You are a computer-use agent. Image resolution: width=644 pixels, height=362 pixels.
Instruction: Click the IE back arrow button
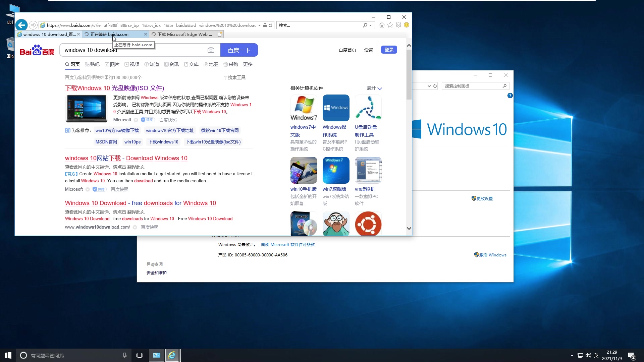pos(21,25)
